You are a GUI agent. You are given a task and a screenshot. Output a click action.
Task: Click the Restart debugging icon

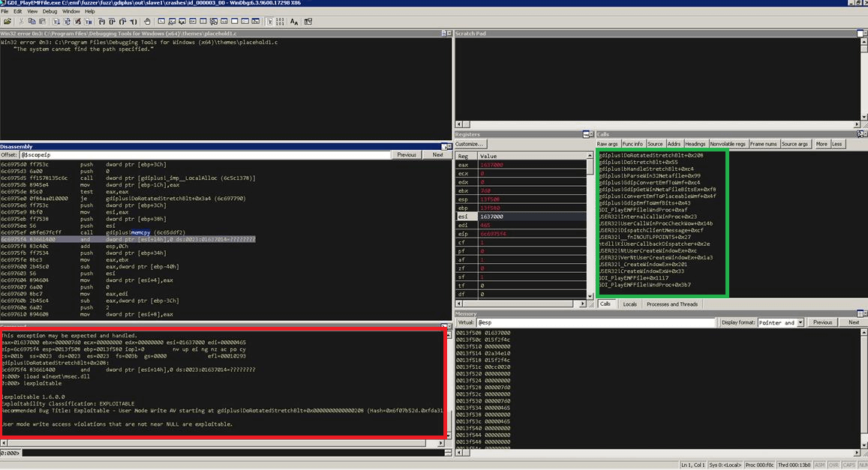[67, 22]
